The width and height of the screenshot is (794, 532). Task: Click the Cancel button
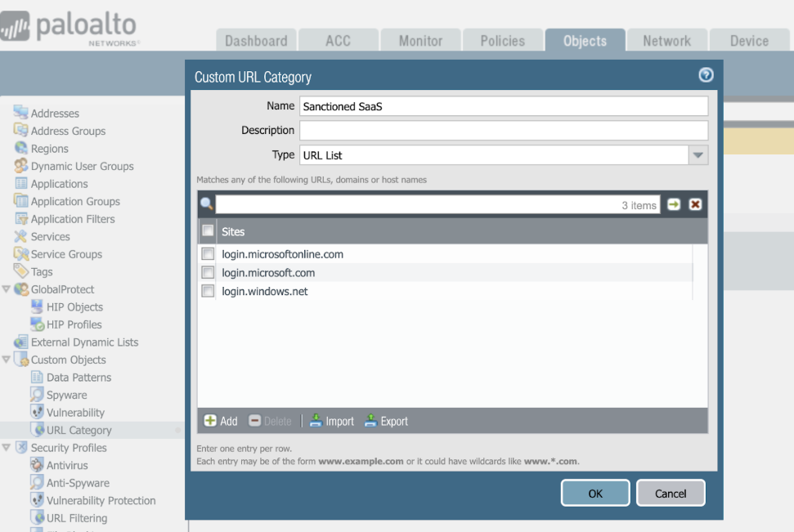pyautogui.click(x=671, y=493)
